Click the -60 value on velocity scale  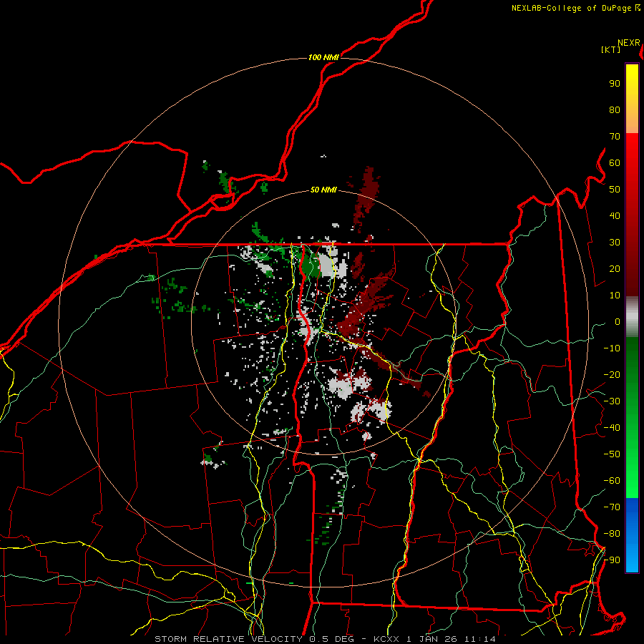pyautogui.click(x=612, y=481)
